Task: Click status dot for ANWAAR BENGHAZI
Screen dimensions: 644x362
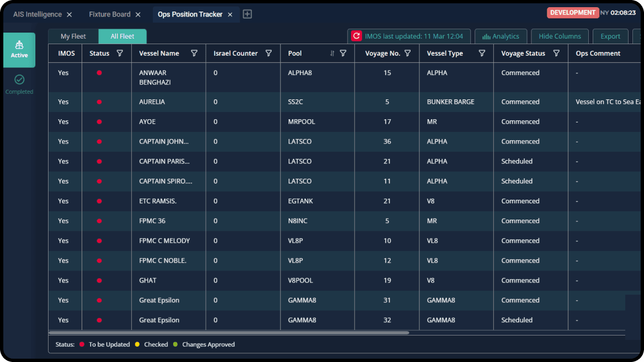Action: pyautogui.click(x=99, y=73)
